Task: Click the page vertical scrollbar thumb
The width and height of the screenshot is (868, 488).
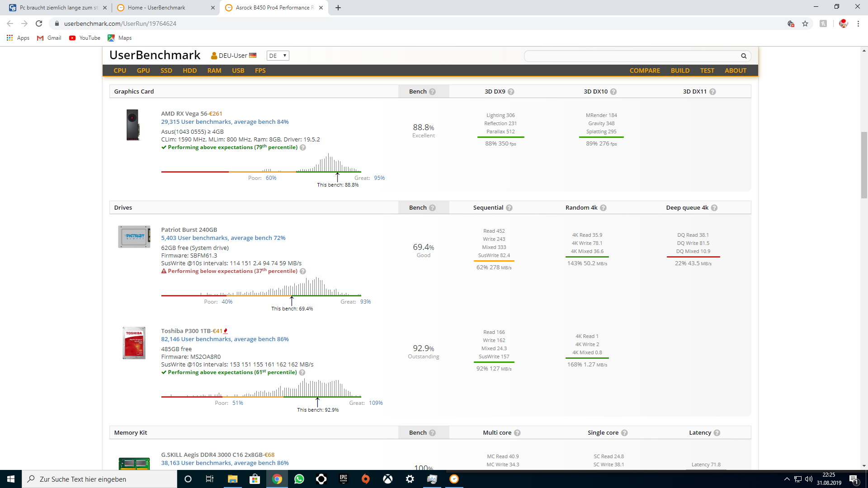Action: pos(864,165)
